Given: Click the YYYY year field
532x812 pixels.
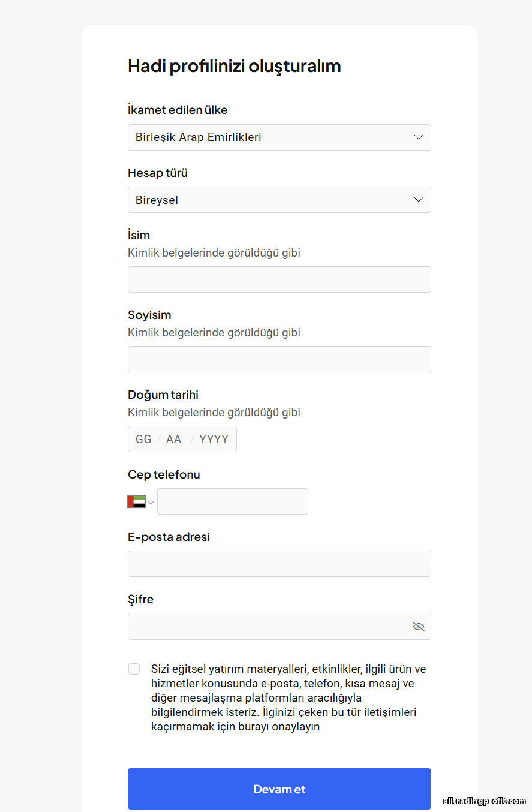Looking at the screenshot, I should pyautogui.click(x=214, y=440).
